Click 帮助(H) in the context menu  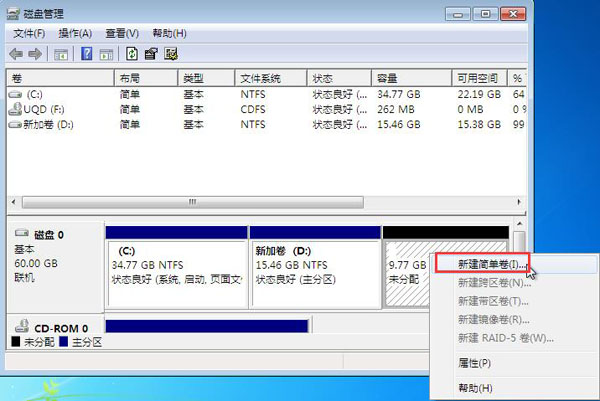[474, 387]
